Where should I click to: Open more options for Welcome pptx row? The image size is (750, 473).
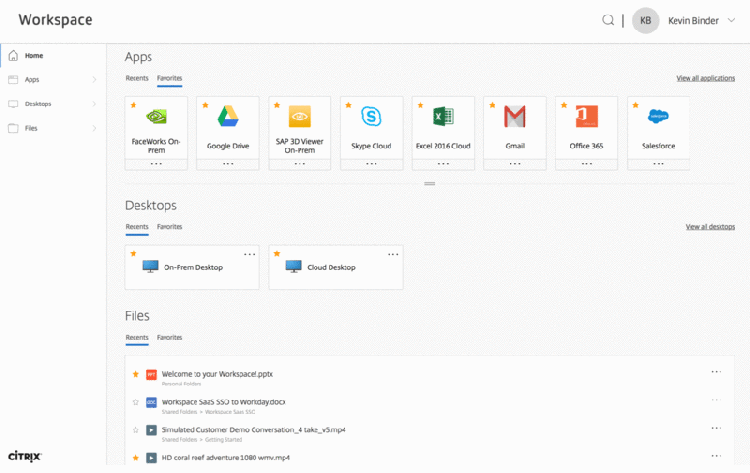tap(716, 372)
